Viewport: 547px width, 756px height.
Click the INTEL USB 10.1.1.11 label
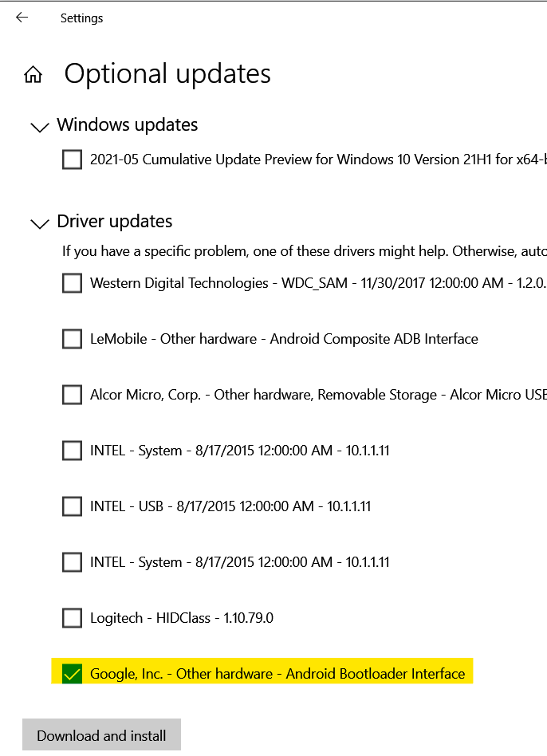click(230, 506)
